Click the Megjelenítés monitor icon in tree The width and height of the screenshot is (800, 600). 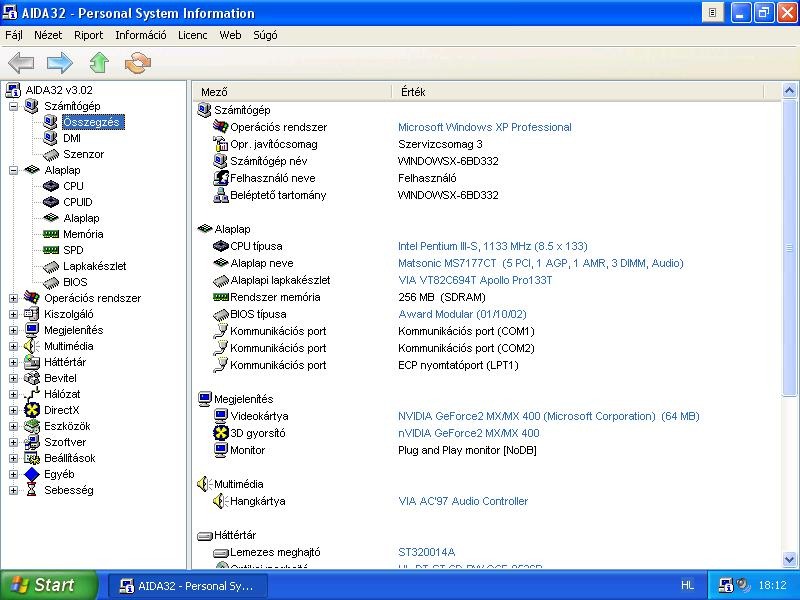[x=32, y=330]
